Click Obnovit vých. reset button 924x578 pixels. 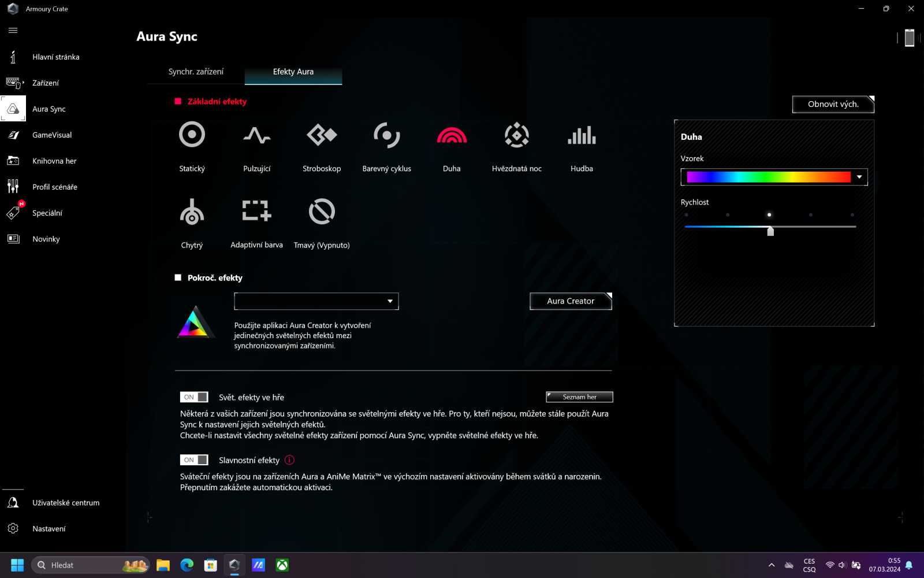[833, 104]
